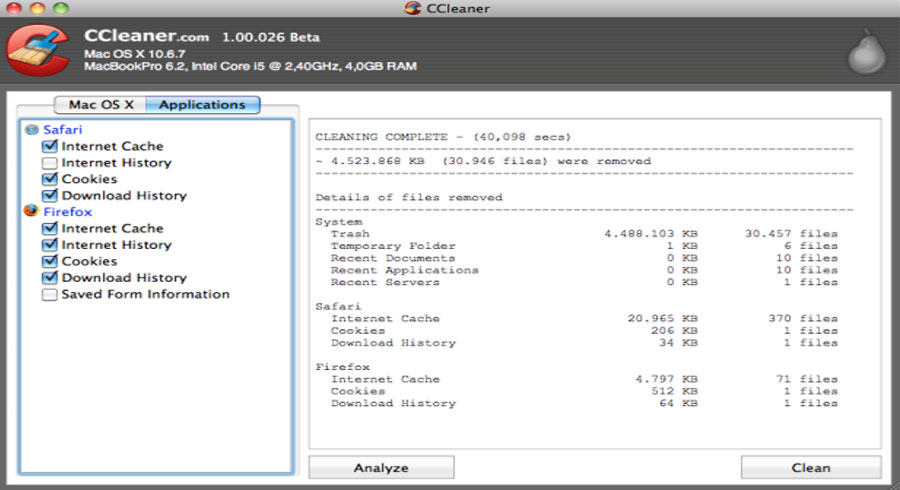
Task: Click the CCleaner.com title text
Action: (x=146, y=36)
